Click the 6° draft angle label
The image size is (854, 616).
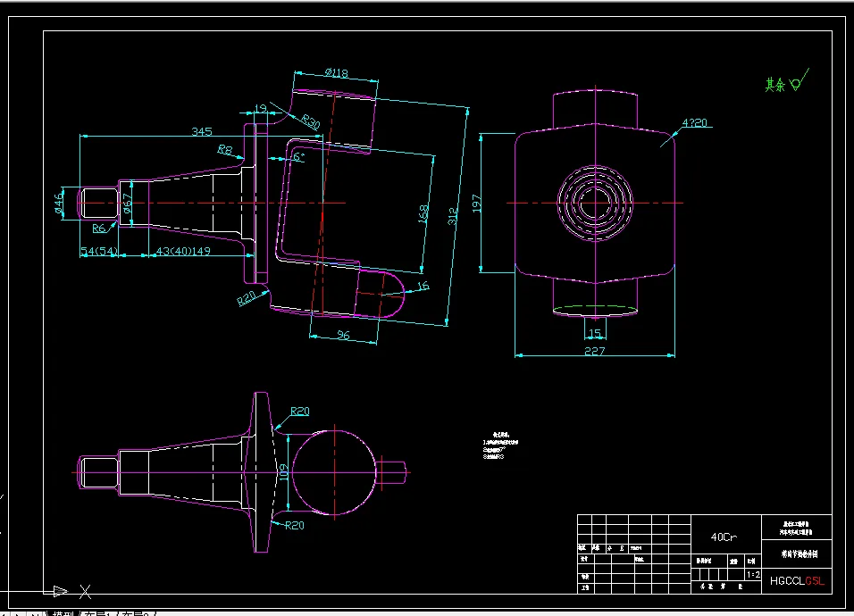(299, 157)
